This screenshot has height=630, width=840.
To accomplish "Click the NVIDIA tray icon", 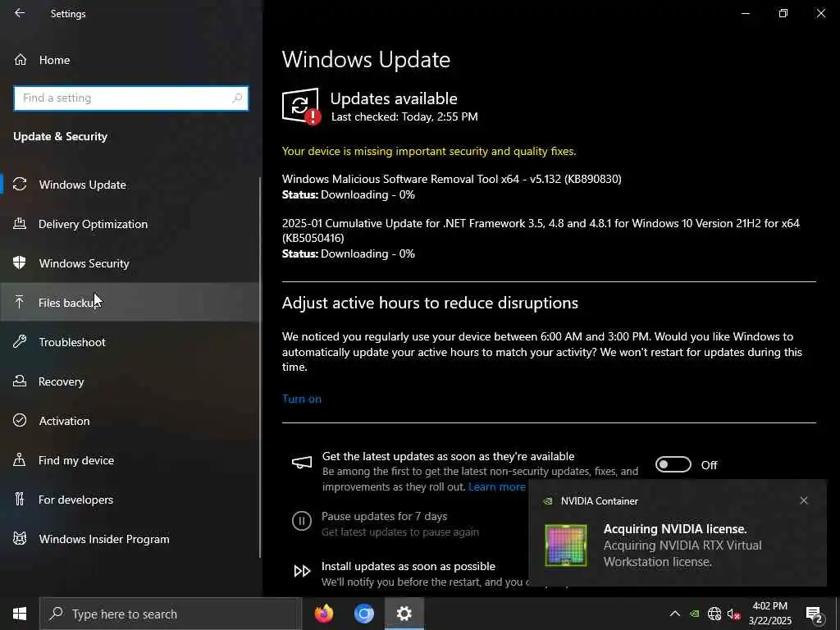I will click(694, 614).
